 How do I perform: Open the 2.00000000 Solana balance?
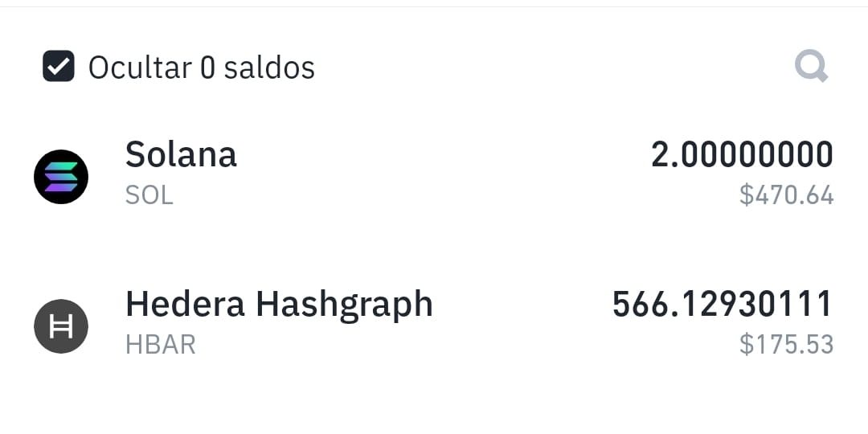tap(742, 154)
